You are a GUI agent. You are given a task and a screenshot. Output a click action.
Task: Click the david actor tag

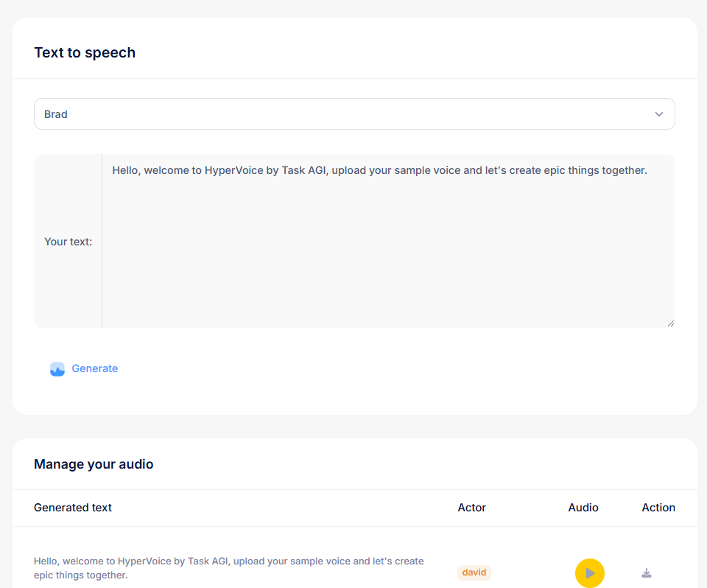(474, 573)
